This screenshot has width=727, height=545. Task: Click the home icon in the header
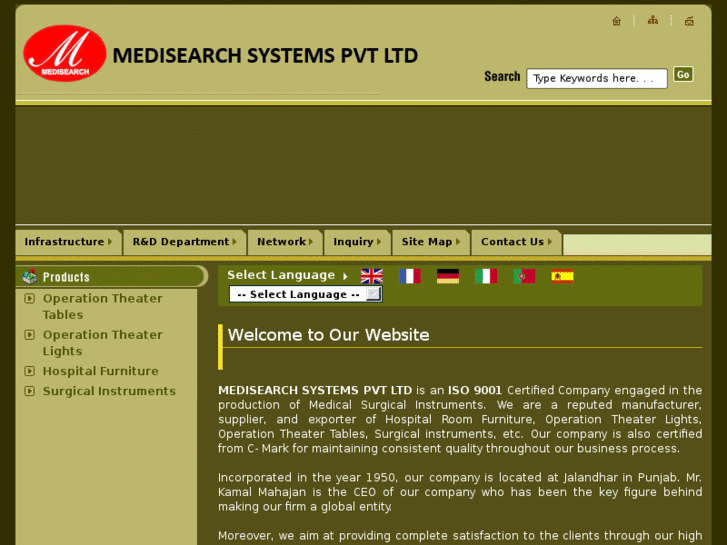[616, 21]
